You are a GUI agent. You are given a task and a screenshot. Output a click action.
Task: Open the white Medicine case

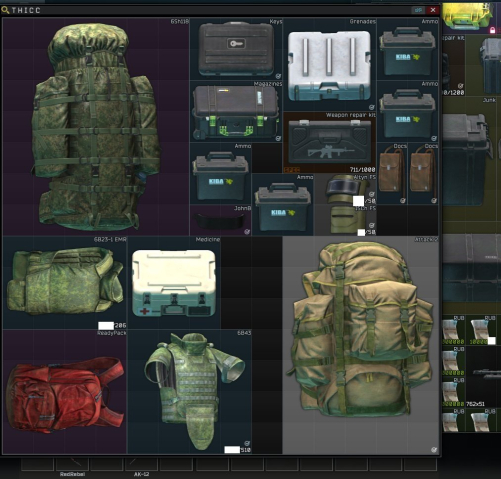174,283
